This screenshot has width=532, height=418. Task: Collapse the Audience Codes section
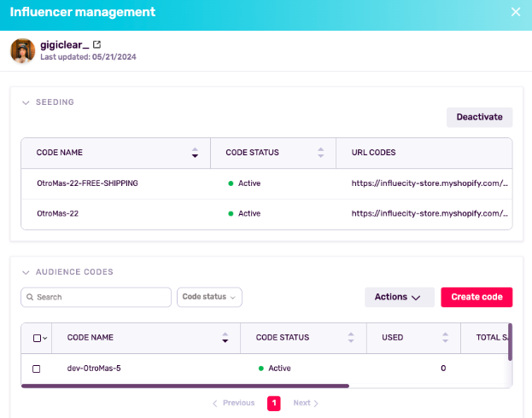[x=26, y=272]
